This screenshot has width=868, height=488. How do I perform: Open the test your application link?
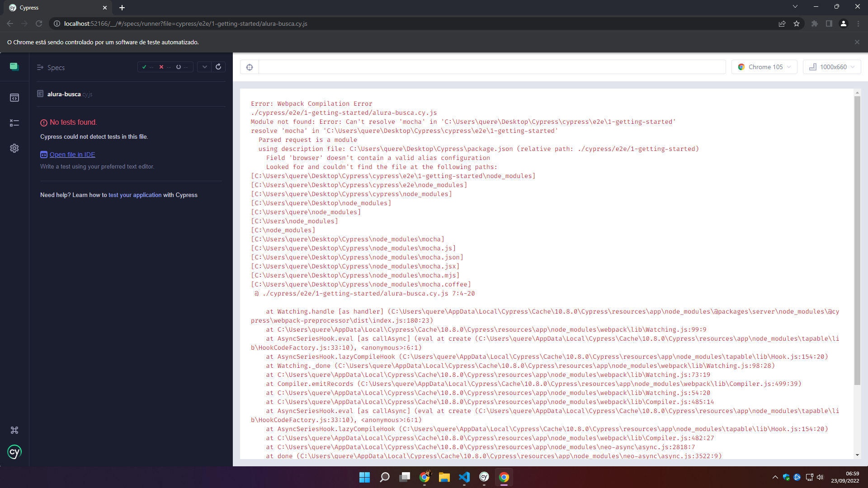pos(135,195)
